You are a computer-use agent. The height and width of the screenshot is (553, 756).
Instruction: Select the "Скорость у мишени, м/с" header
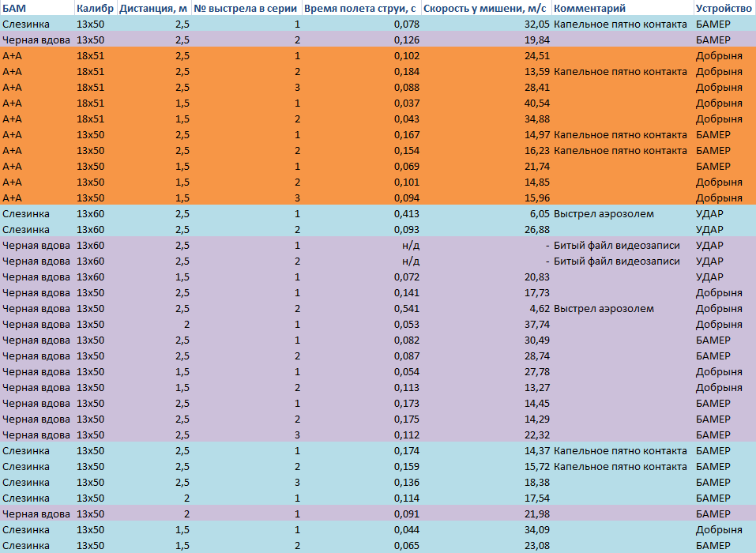pyautogui.click(x=485, y=9)
